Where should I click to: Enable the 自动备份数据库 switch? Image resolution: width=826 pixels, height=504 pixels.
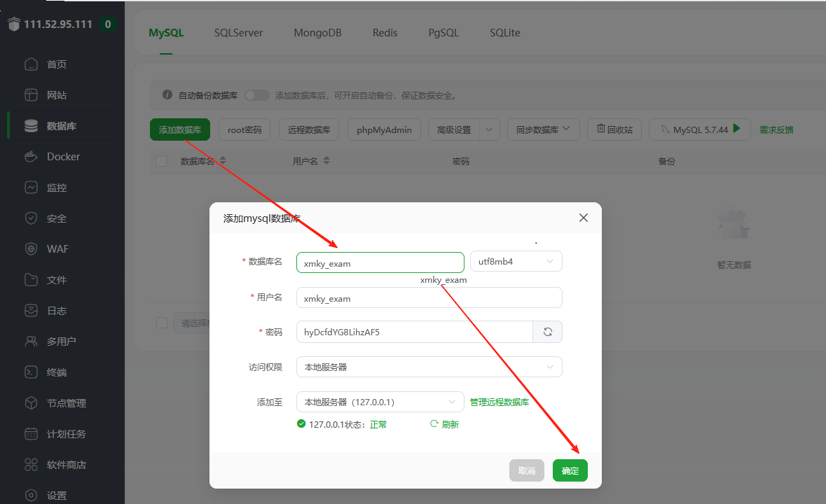[257, 94]
